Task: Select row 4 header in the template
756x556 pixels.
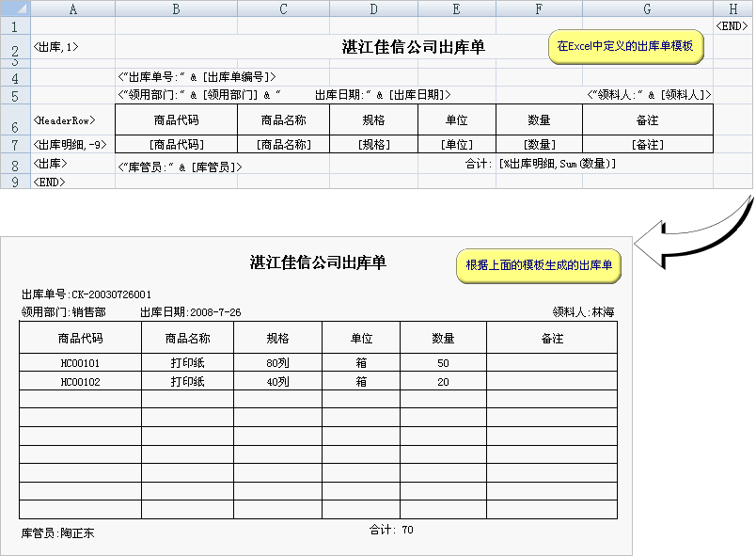Action: click(x=15, y=78)
